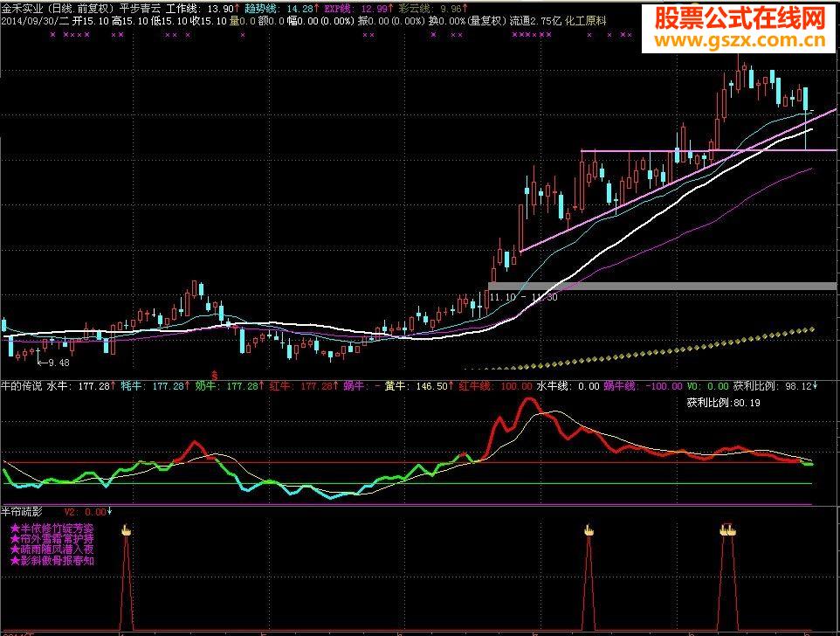Click the 化工原料 sector label
The width and height of the screenshot is (840, 636).
point(586,21)
